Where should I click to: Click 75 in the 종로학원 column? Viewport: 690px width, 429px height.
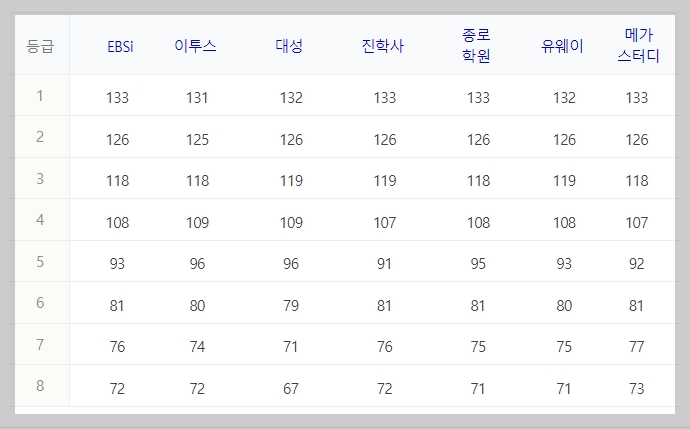478,347
